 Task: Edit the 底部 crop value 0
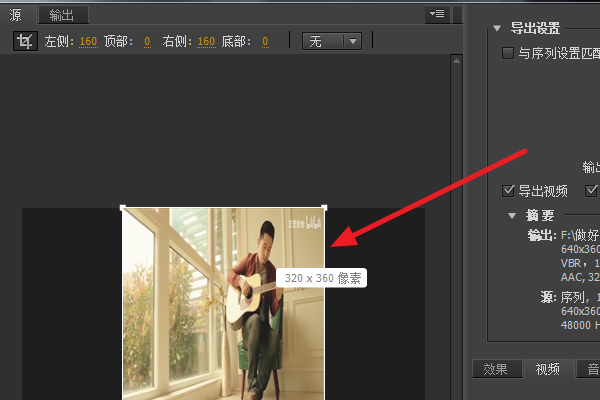tap(265, 41)
